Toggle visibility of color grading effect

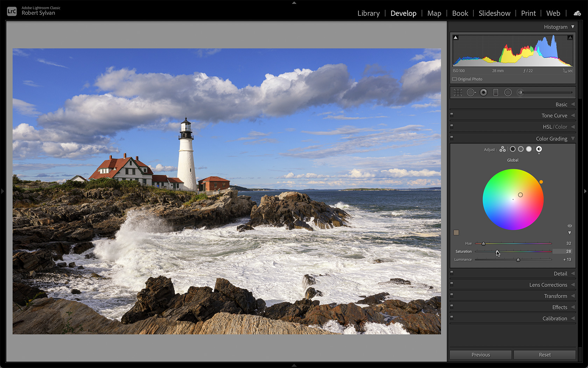point(569,226)
